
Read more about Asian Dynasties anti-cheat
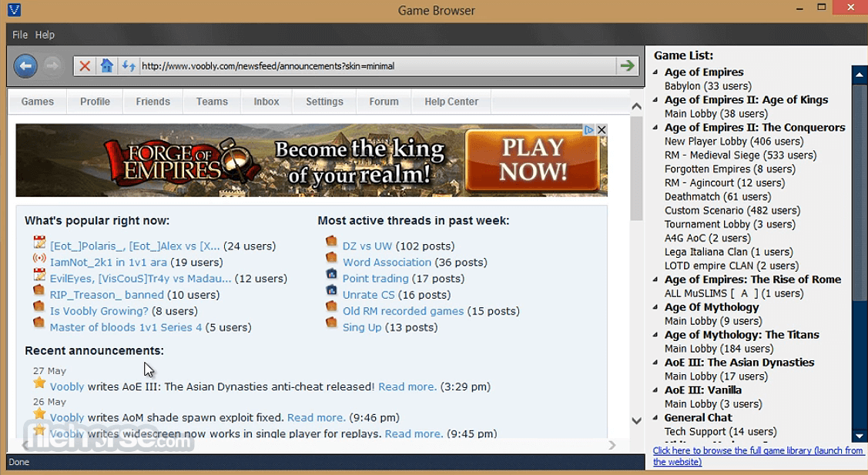click(407, 386)
